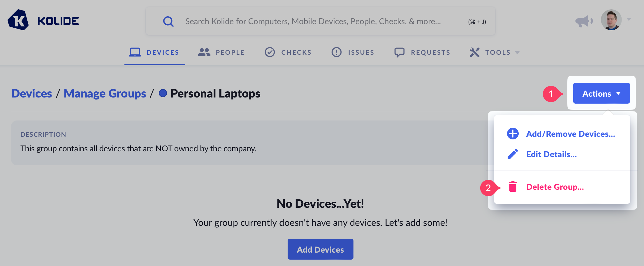Viewport: 644px width, 266px height.
Task: Open the megaphone announcements icon
Action: (584, 21)
